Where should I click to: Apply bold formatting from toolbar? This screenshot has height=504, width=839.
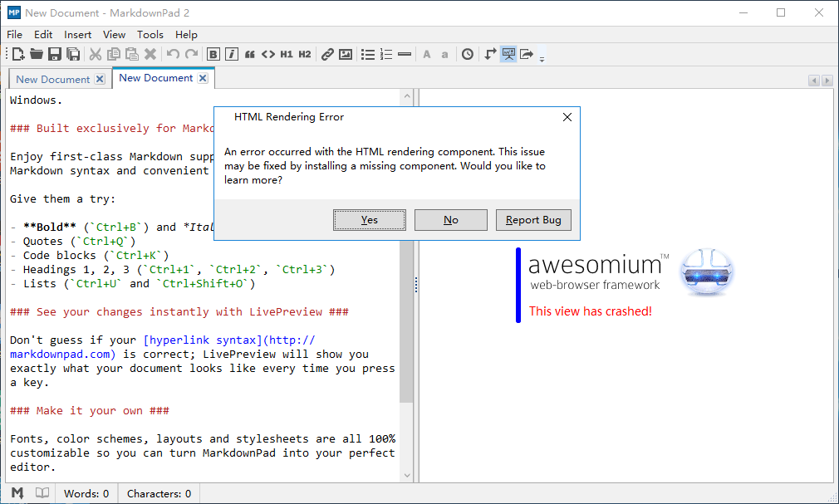[213, 54]
